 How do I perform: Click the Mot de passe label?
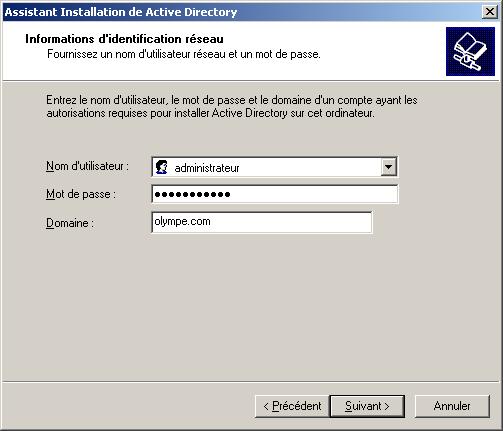(81, 194)
